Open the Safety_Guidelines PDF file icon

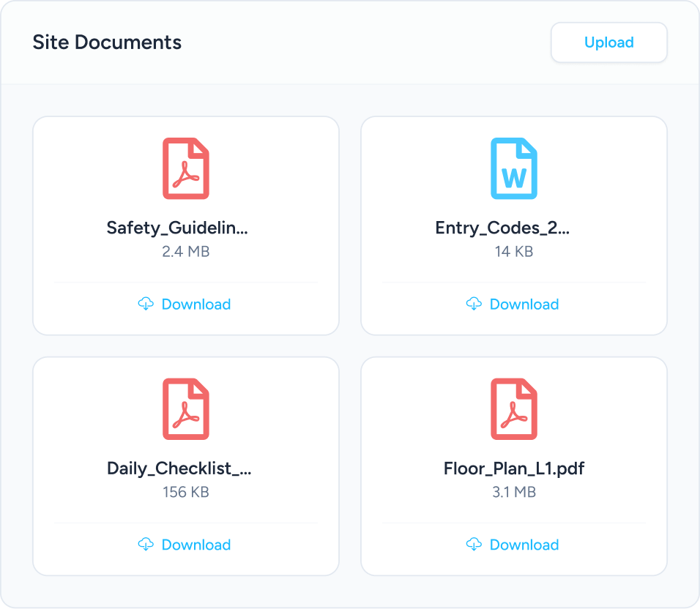[186, 168]
